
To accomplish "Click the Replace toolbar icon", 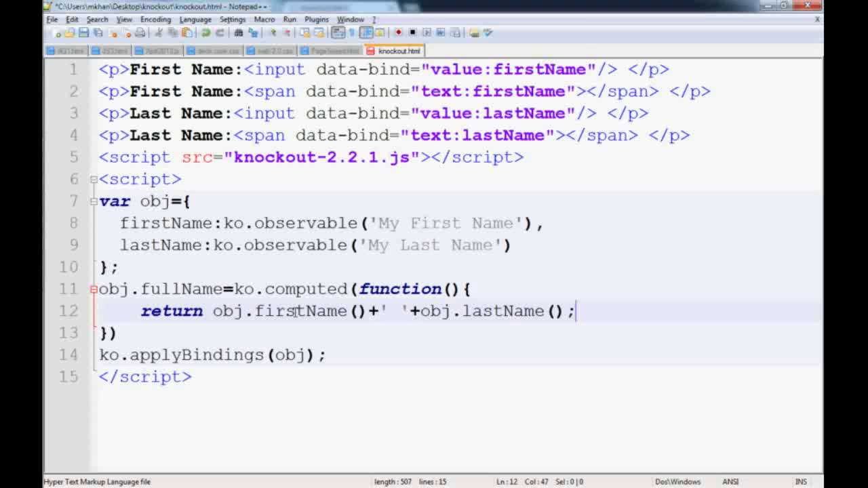I will [x=253, y=33].
